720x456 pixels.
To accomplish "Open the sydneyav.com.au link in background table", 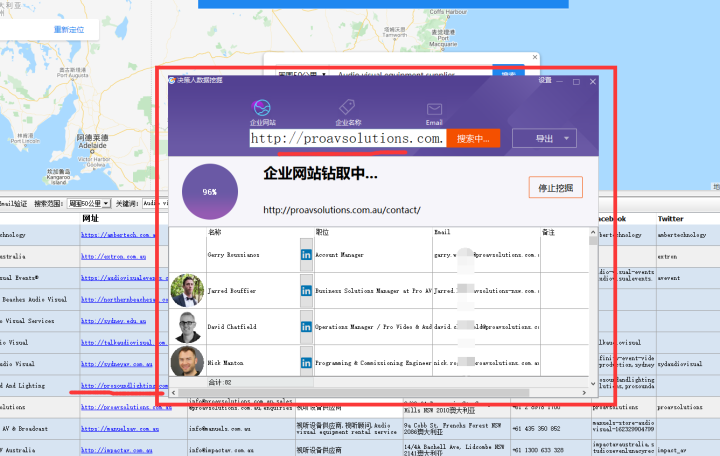I will tap(117, 364).
